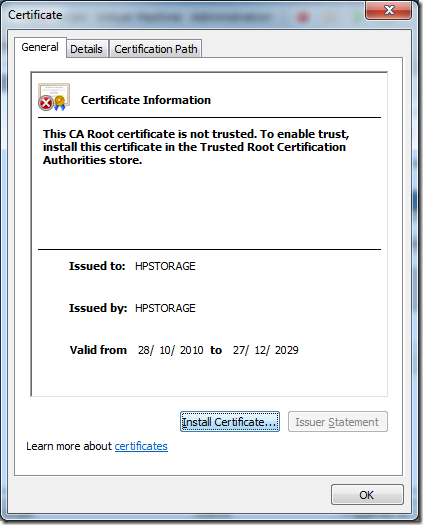Select the General tab

tap(40, 47)
